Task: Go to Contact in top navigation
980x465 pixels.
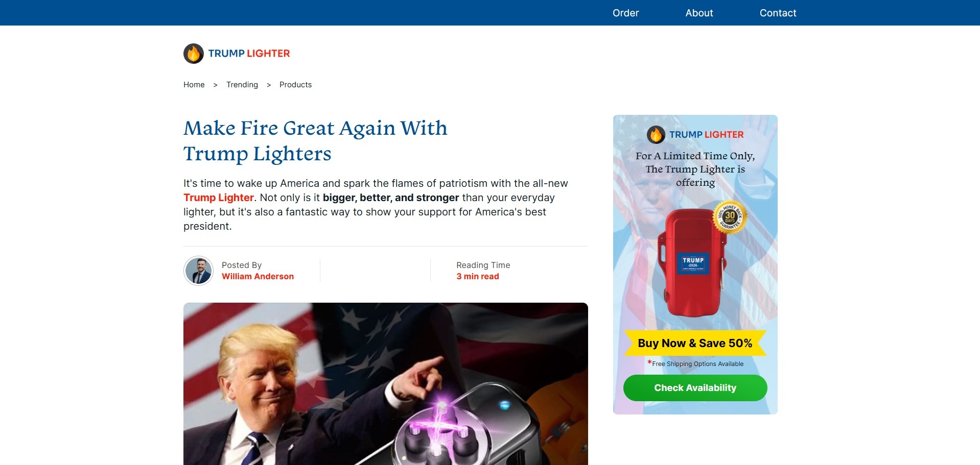Action: click(778, 13)
